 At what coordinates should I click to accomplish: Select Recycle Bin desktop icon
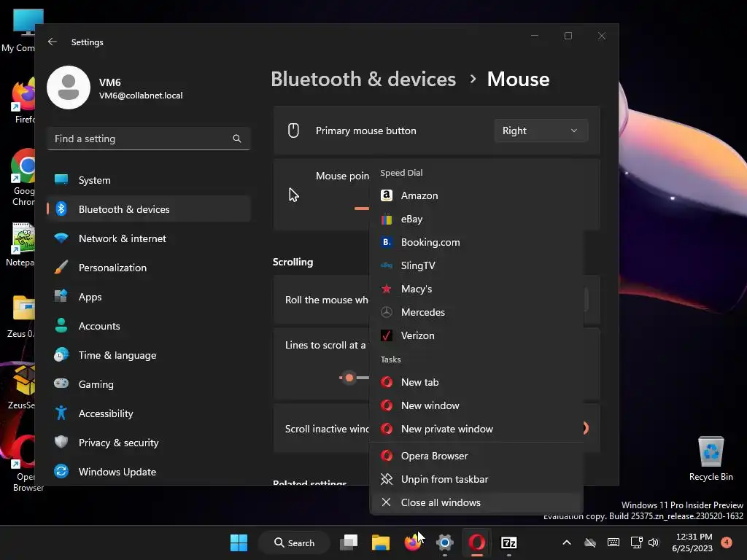[x=711, y=459]
